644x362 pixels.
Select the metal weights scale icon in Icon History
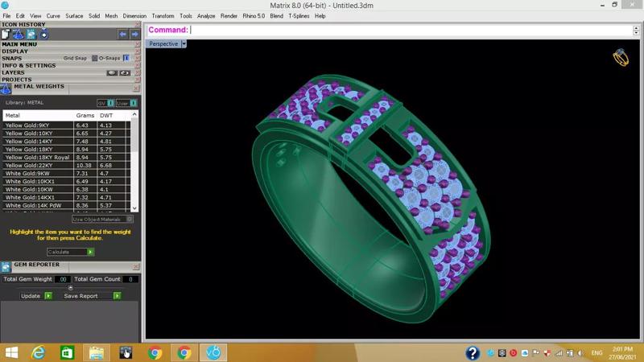coord(18,35)
